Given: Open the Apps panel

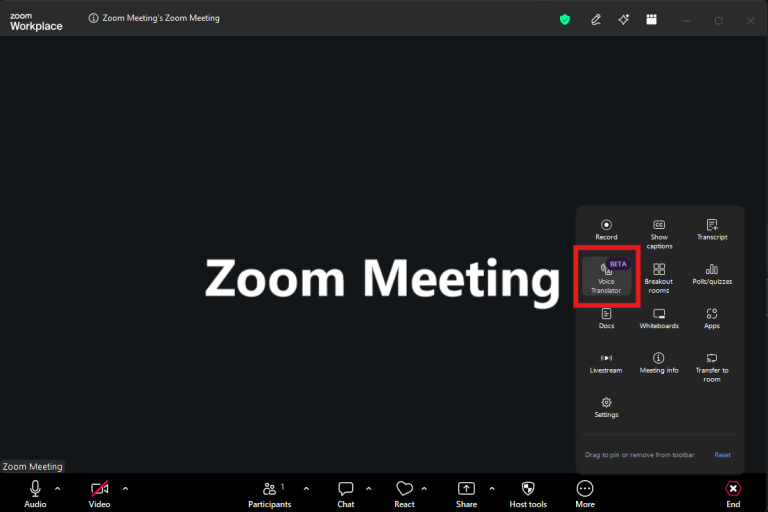Looking at the screenshot, I should pyautogui.click(x=712, y=318).
